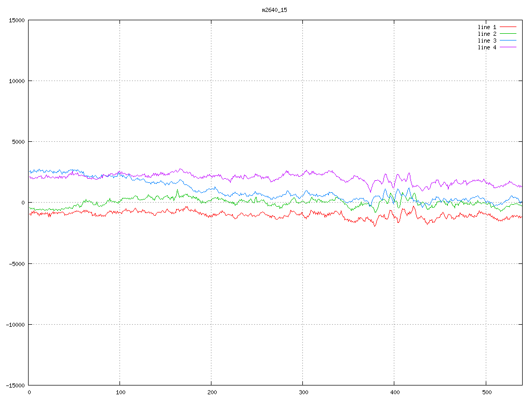The height and width of the screenshot is (399, 532).
Task: Click the x-axis label 200
Action: pyautogui.click(x=212, y=393)
